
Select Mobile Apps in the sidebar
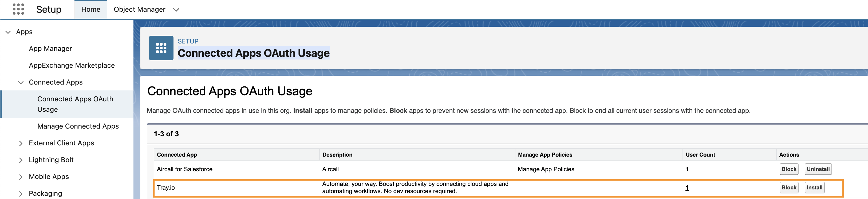point(49,177)
